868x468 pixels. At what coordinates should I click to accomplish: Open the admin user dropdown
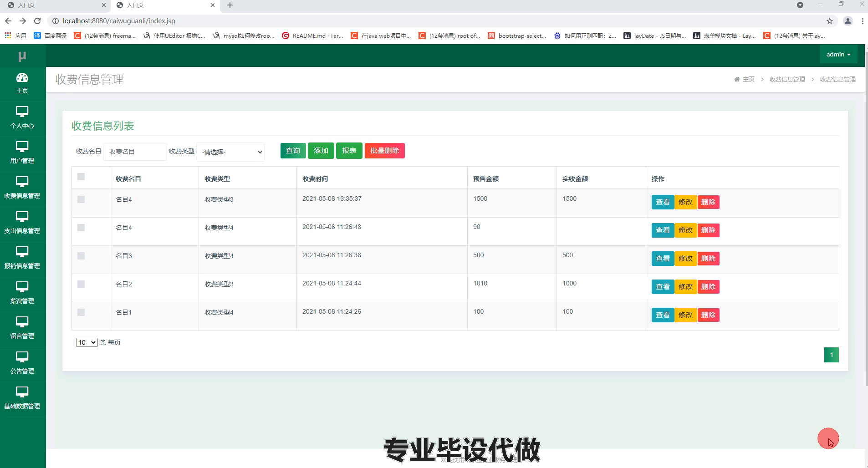click(x=838, y=54)
